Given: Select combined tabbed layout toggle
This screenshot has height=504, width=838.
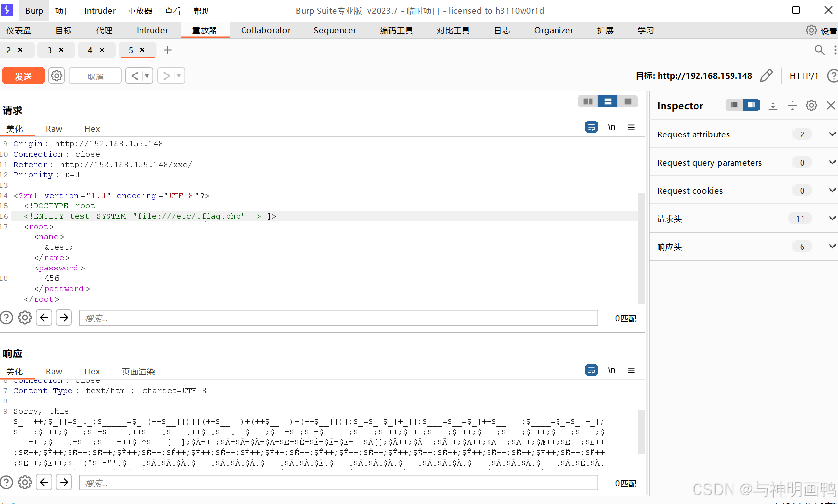Looking at the screenshot, I should click(628, 101).
